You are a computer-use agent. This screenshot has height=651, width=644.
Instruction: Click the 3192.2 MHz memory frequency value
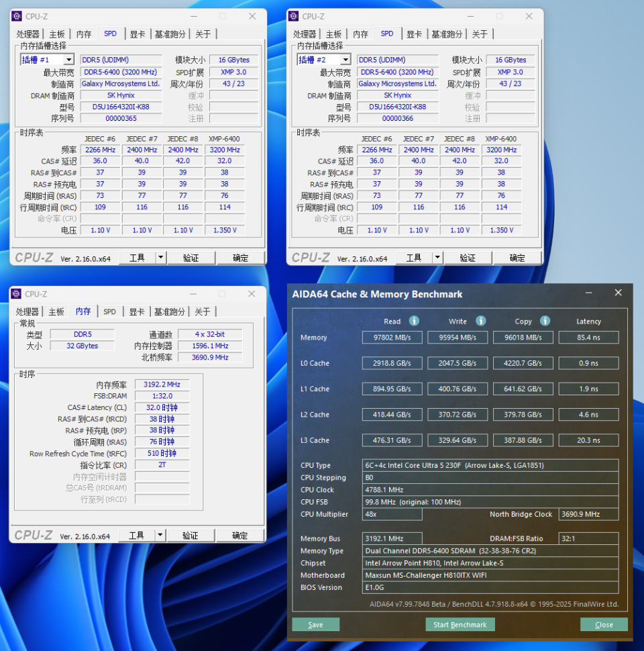pos(162,385)
